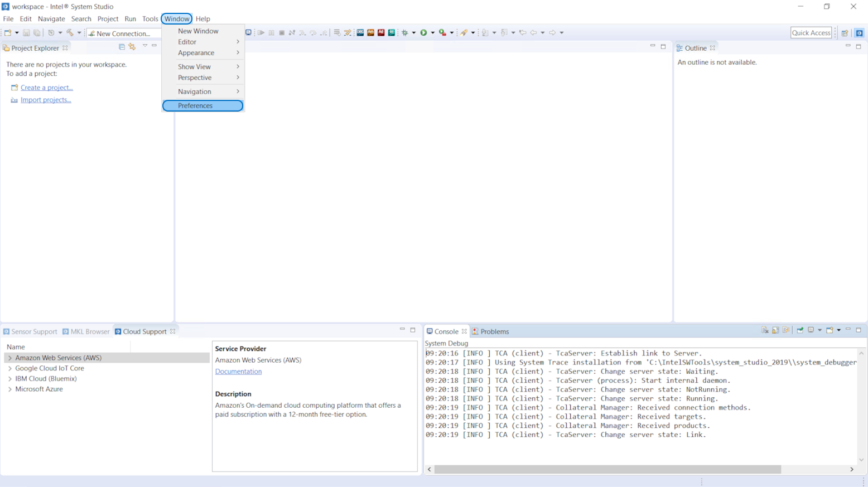This screenshot has height=487, width=868.
Task: Click the teal toolbar icon after Ad
Action: coord(392,33)
